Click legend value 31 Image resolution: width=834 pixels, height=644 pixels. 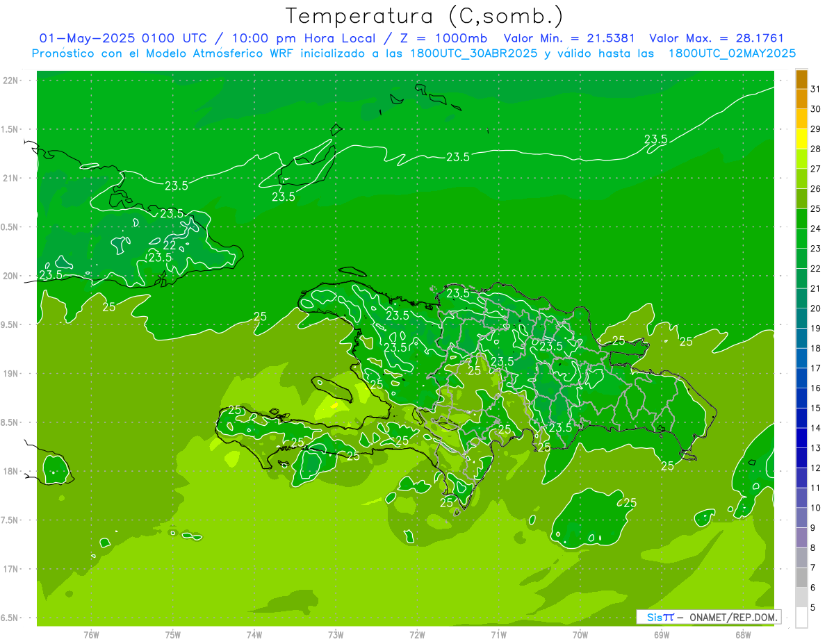815,89
